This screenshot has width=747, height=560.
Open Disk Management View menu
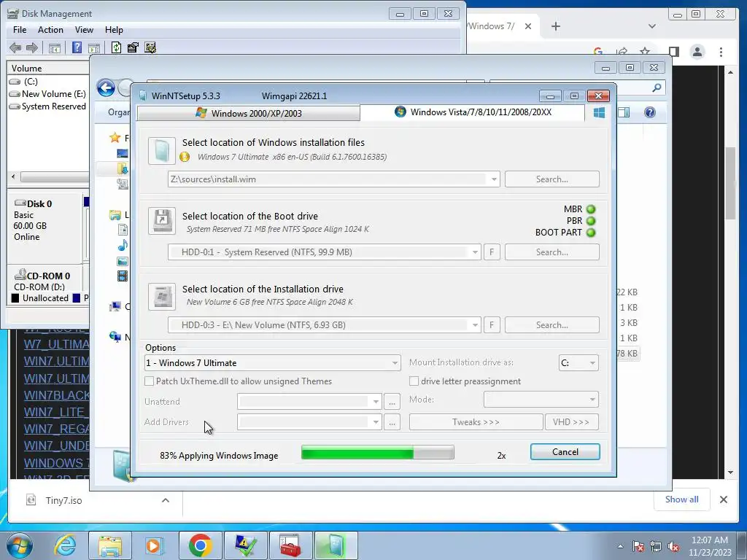click(x=84, y=29)
